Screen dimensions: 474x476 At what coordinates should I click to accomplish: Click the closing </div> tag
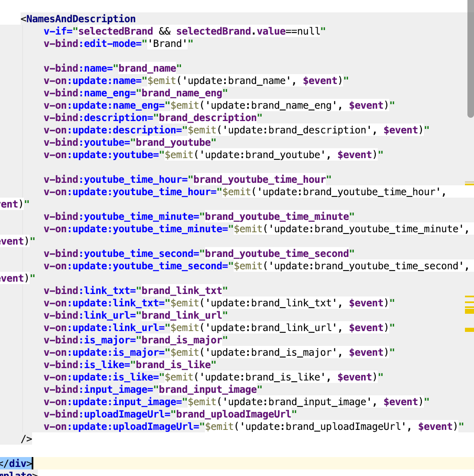tap(16, 463)
